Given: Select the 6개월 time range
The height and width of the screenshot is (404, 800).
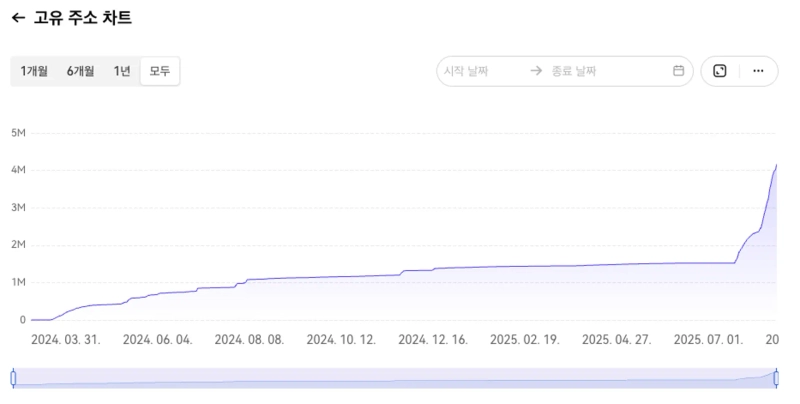Looking at the screenshot, I should coord(81,71).
